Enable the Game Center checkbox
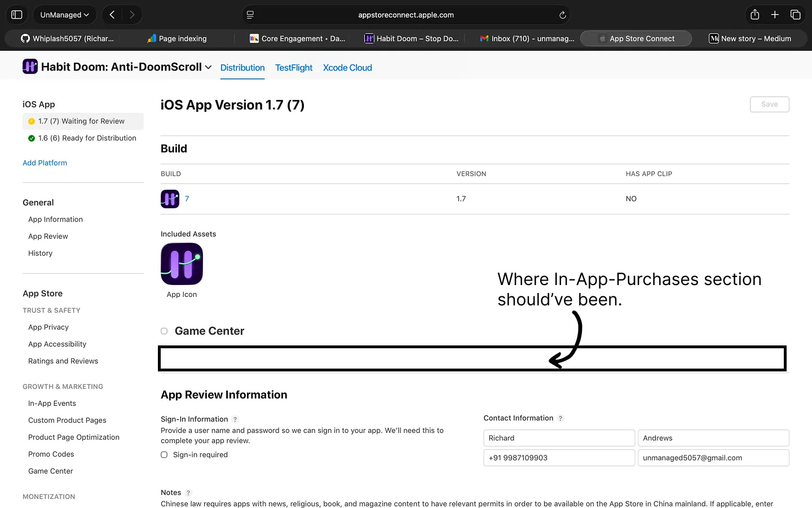Screen dimensions: 812x508 click(164, 331)
